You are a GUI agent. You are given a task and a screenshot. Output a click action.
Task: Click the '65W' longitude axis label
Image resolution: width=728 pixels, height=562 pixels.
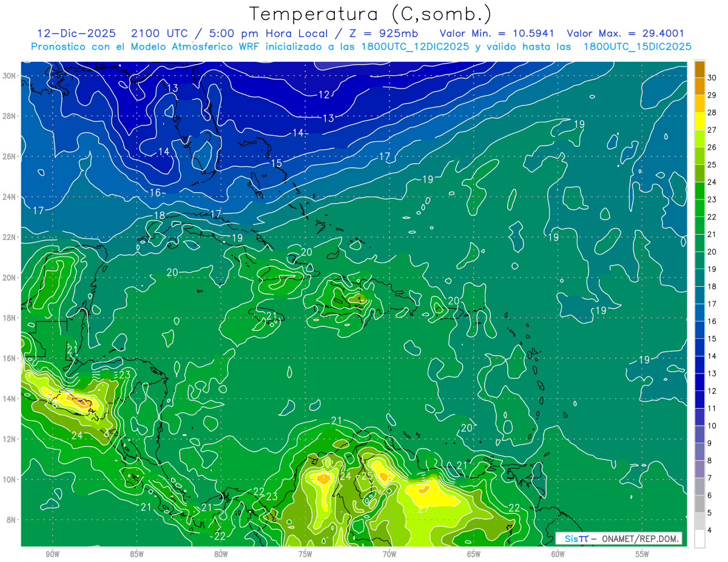[474, 554]
